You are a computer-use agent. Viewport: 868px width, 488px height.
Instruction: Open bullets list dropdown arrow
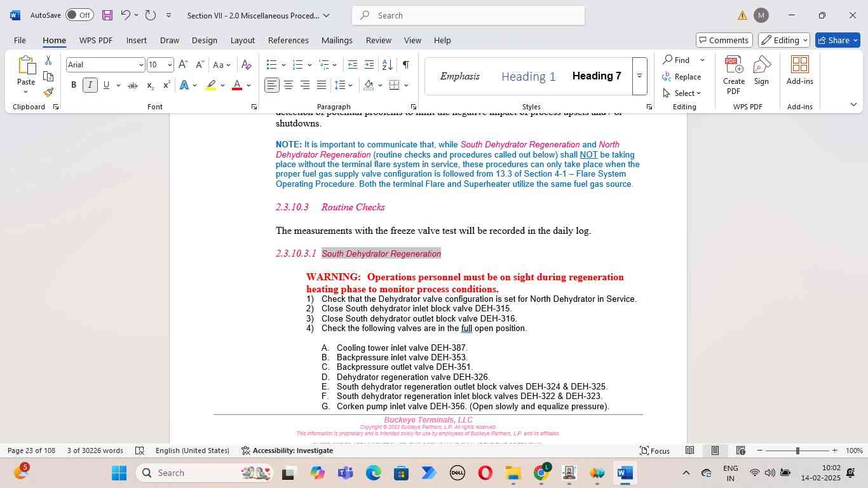coord(283,65)
